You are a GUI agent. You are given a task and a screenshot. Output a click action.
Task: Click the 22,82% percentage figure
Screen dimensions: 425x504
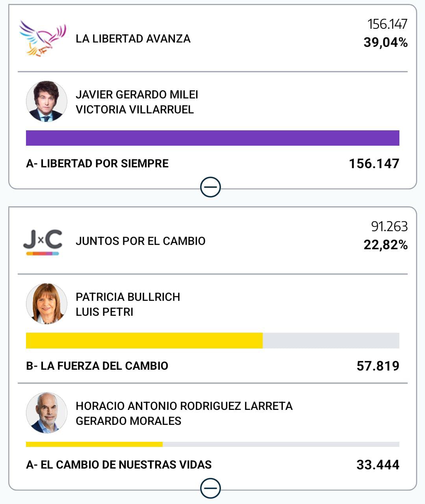(x=385, y=245)
